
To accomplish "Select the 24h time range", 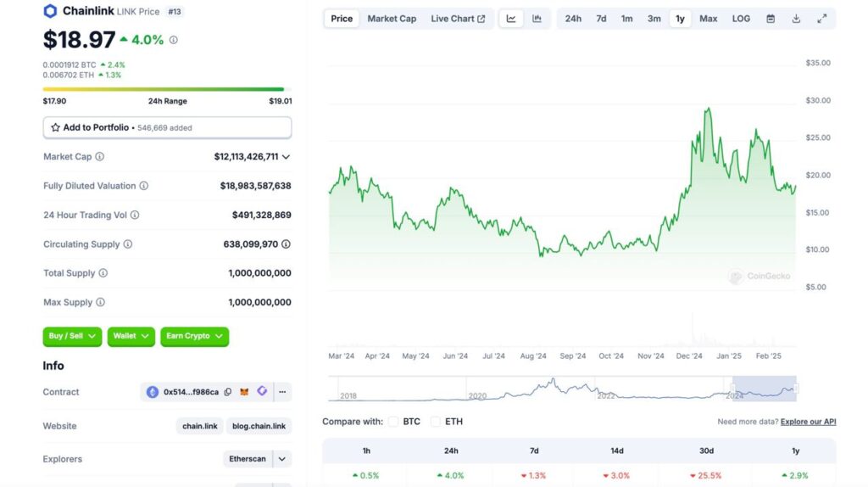I will (x=573, y=19).
